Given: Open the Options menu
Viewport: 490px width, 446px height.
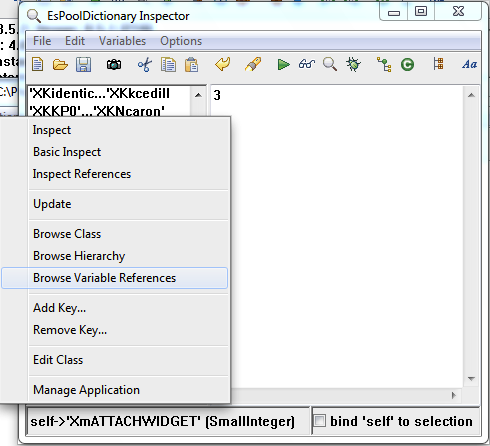Looking at the screenshot, I should pos(181,41).
